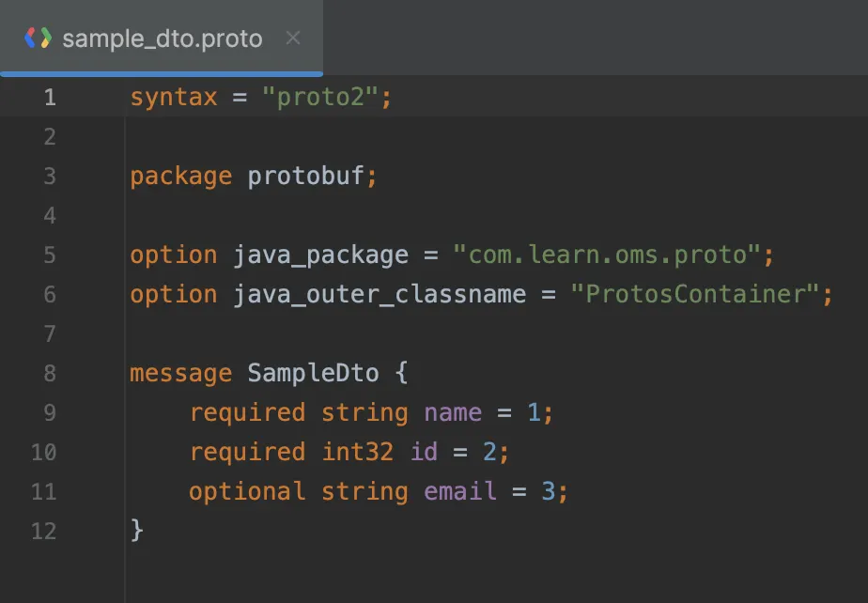
Task: Select the "ProtosContainer" string literal
Action: coord(696,294)
